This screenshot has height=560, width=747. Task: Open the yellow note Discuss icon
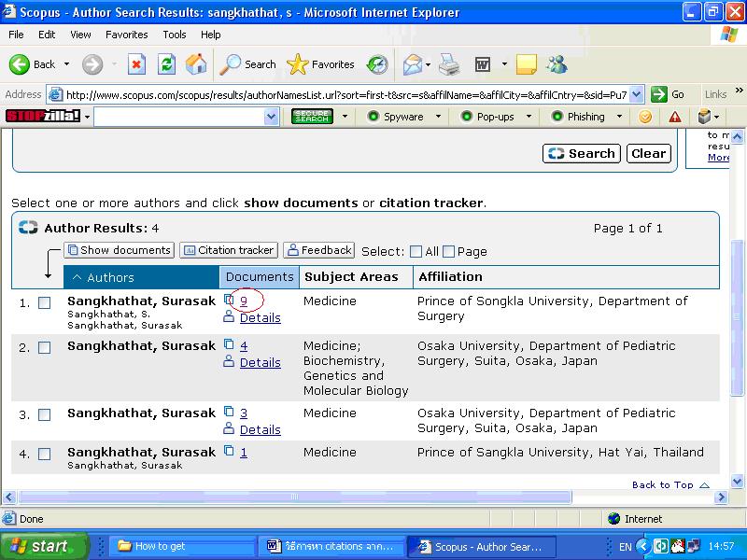[x=527, y=64]
